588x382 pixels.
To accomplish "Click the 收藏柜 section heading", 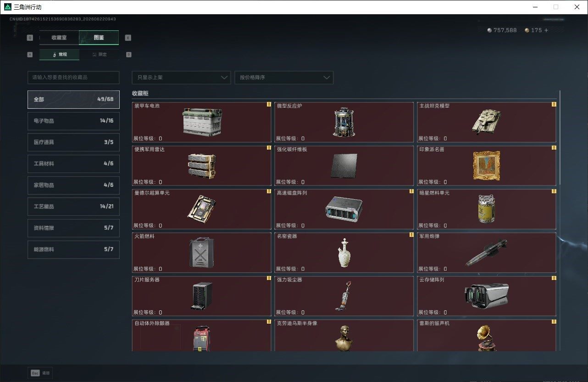I will tap(140, 93).
